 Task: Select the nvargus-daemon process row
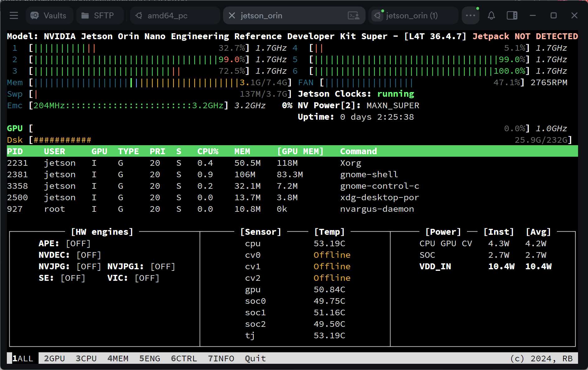[x=292, y=209]
